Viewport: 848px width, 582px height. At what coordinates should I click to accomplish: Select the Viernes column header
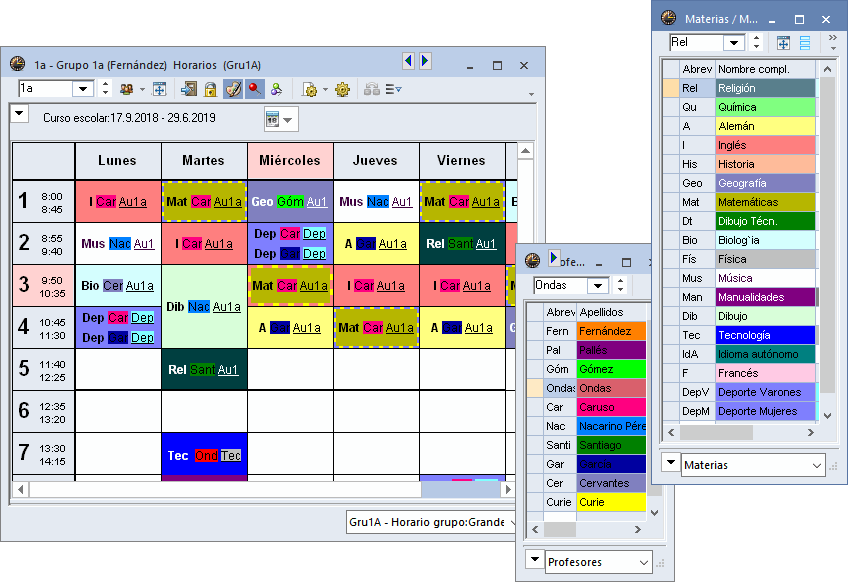[461, 161]
